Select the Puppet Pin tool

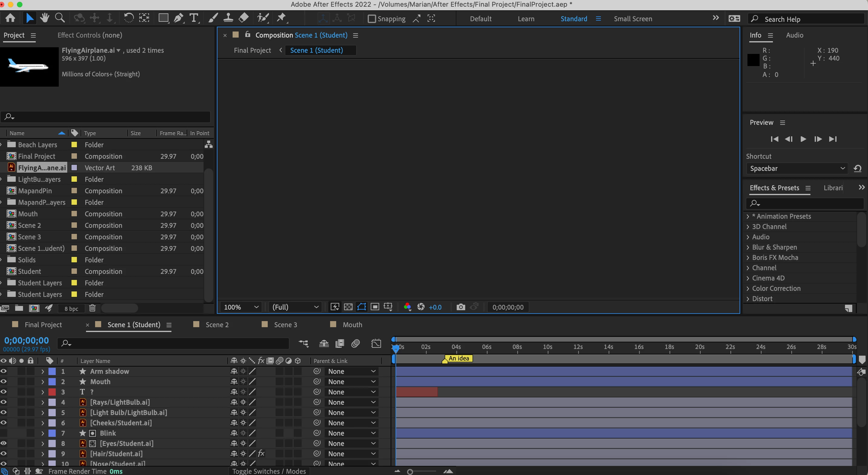click(281, 18)
